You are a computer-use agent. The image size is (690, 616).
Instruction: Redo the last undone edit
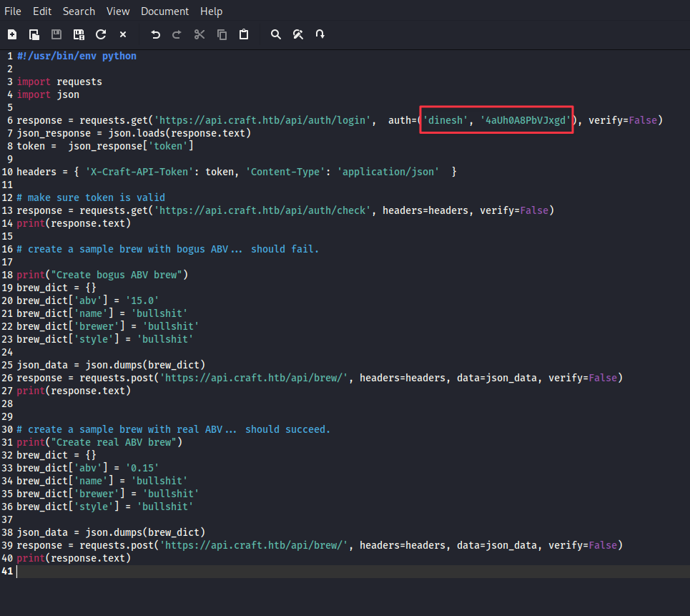tap(177, 34)
